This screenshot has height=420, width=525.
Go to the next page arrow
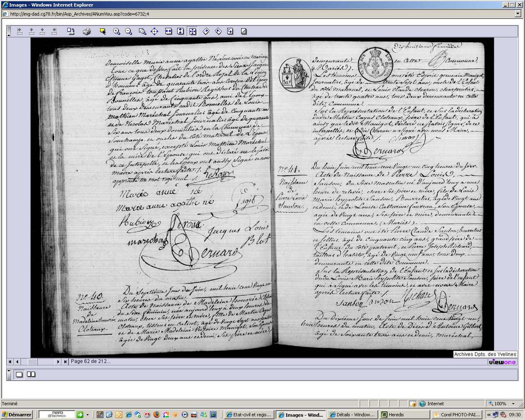(58, 362)
